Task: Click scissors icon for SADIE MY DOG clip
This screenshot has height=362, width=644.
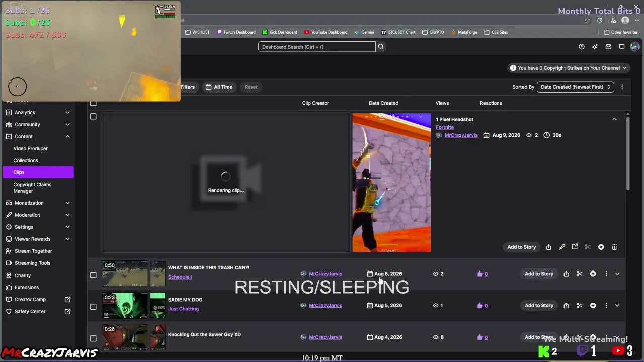Action: click(x=580, y=305)
